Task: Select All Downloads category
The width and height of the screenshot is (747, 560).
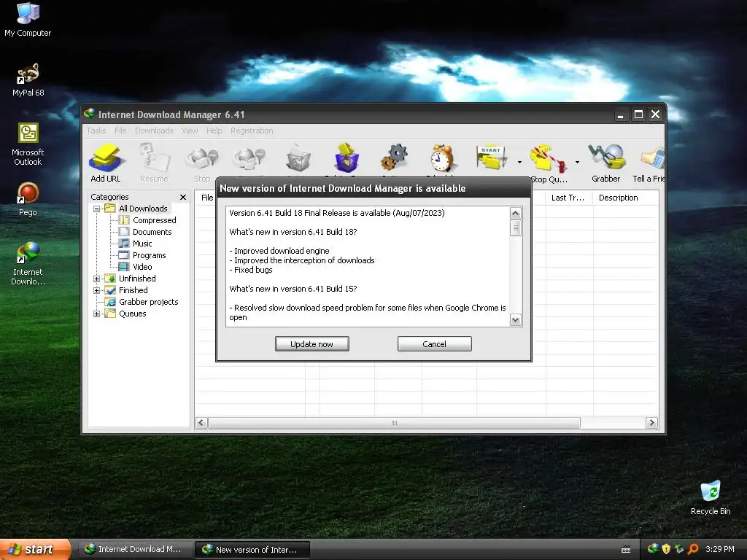Action: pos(143,209)
